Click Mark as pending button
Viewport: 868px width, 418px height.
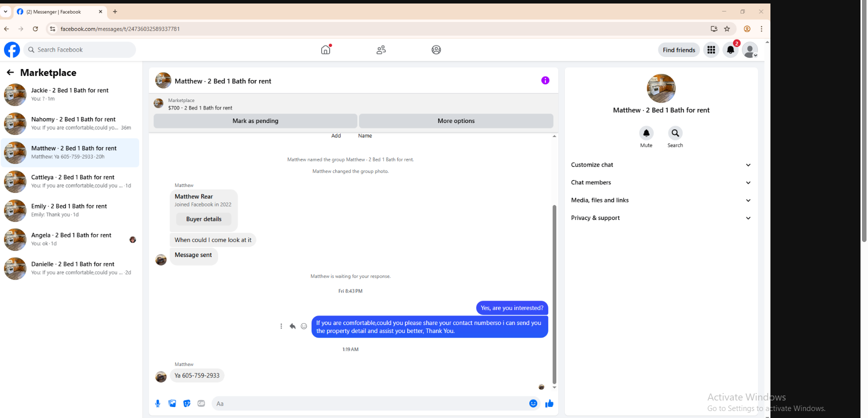tap(255, 121)
